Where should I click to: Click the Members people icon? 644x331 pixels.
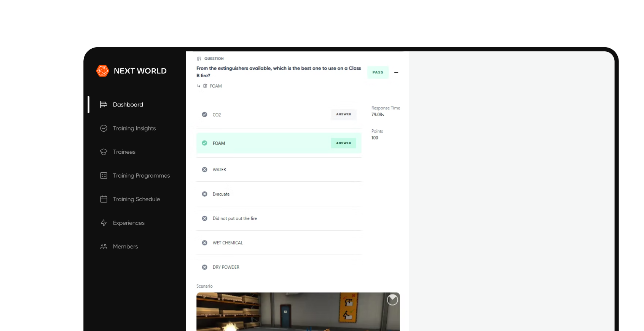[x=104, y=247]
